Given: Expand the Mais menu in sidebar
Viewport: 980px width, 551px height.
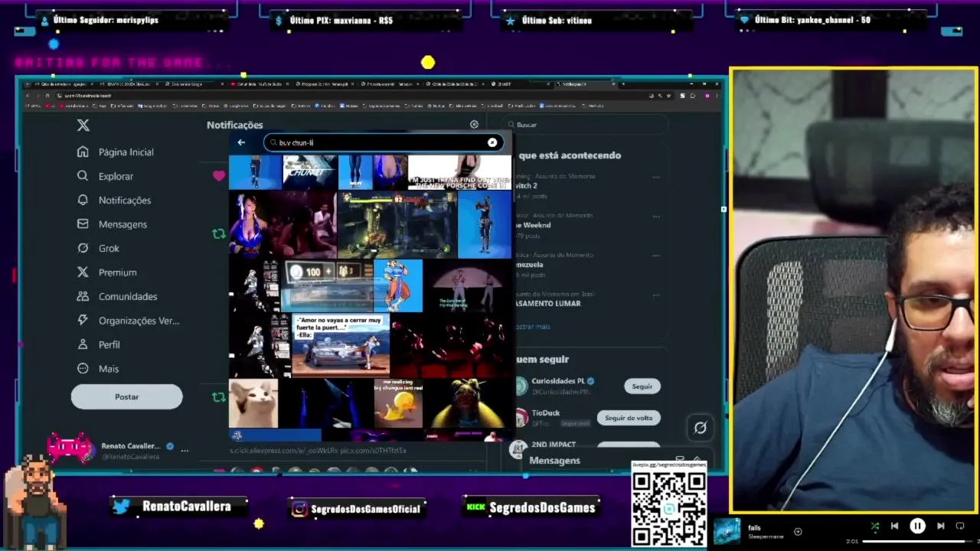Looking at the screenshot, I should coord(97,369).
